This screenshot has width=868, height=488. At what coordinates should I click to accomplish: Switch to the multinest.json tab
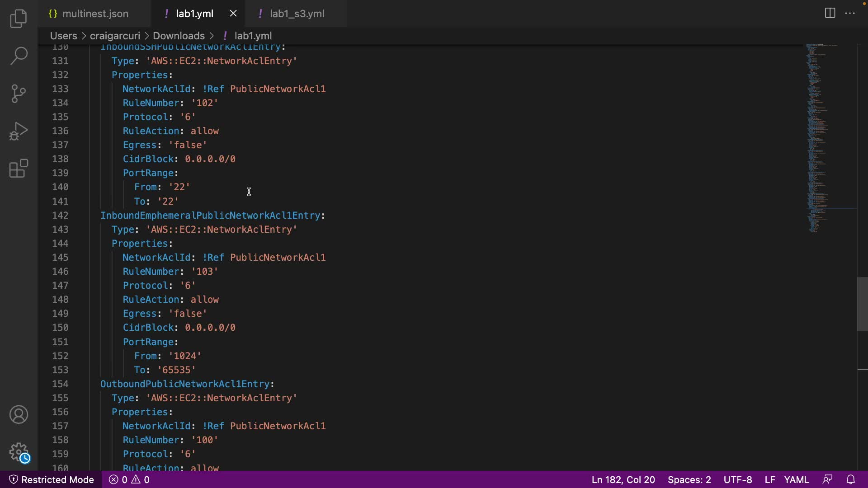pyautogui.click(x=95, y=14)
